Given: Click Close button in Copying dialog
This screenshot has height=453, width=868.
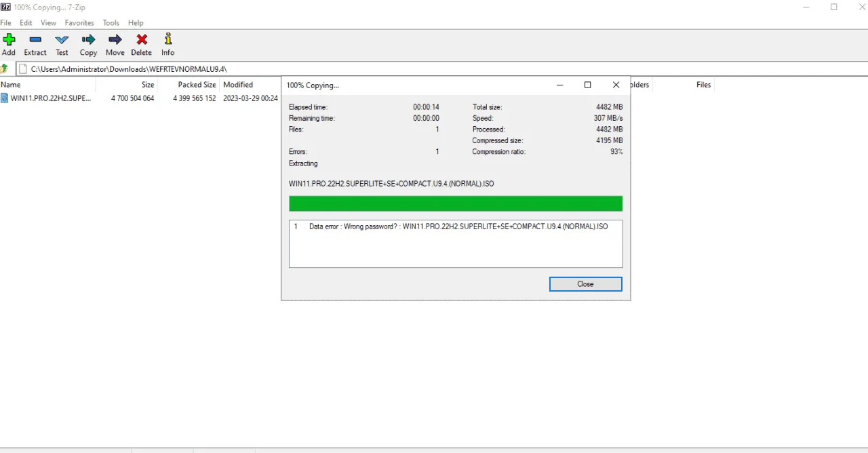Looking at the screenshot, I should coord(585,284).
